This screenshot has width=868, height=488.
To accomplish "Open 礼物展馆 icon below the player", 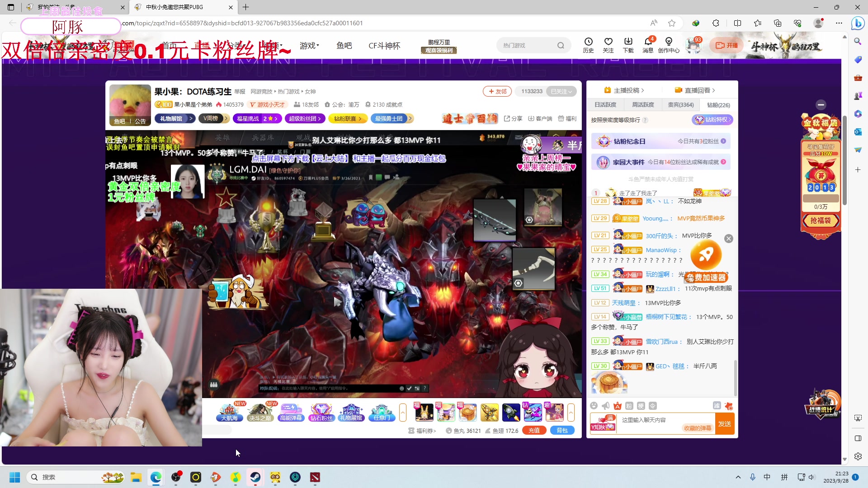I will [351, 412].
